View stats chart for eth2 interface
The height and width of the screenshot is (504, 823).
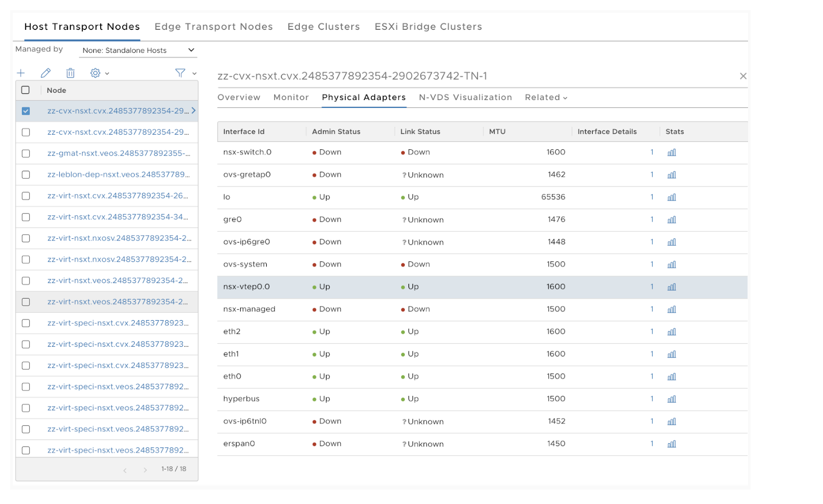click(672, 332)
